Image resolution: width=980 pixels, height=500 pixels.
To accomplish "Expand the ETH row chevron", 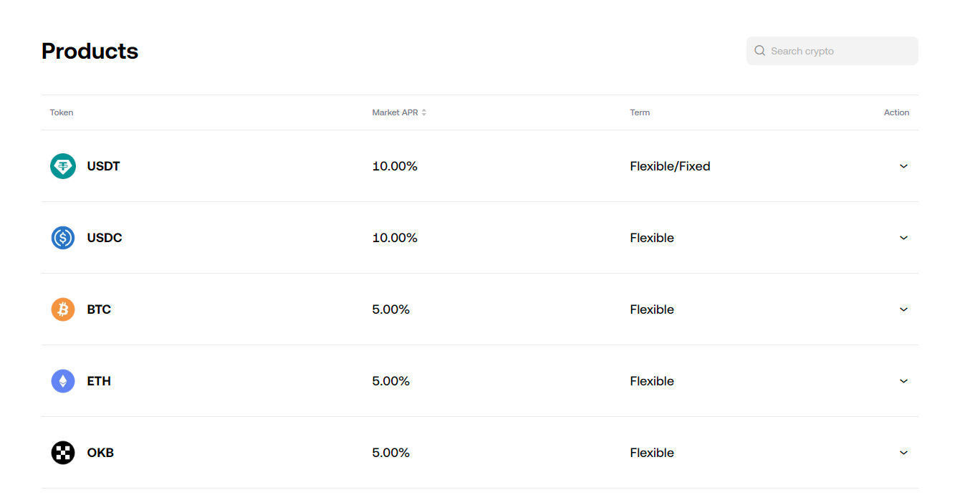I will point(903,381).
